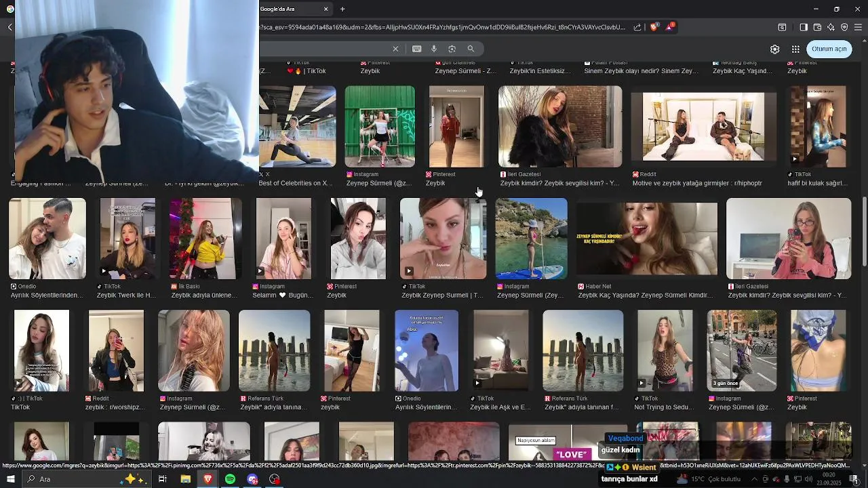Sign in with the Oturum açın button
This screenshot has height=488, width=868.
829,49
